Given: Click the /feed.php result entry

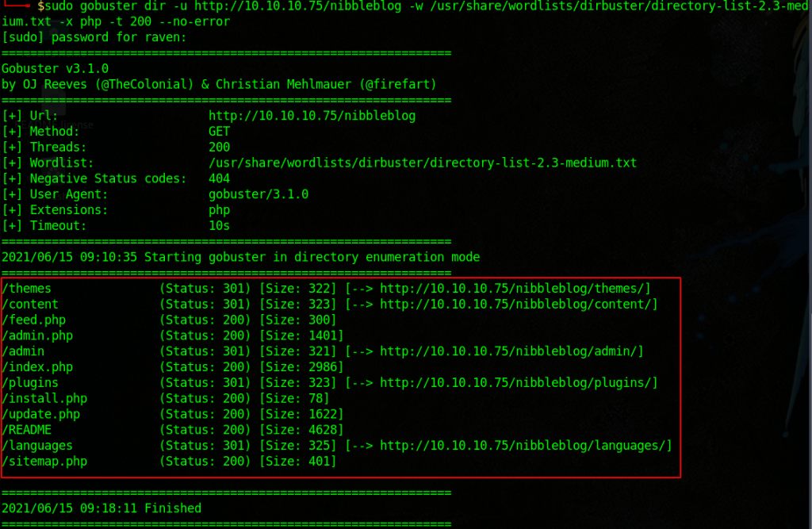Looking at the screenshot, I should (33, 320).
